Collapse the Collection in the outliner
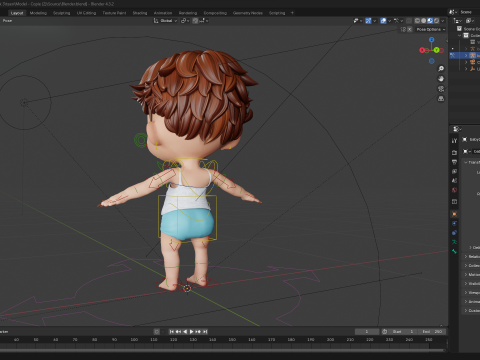480x360 pixels. [460, 35]
